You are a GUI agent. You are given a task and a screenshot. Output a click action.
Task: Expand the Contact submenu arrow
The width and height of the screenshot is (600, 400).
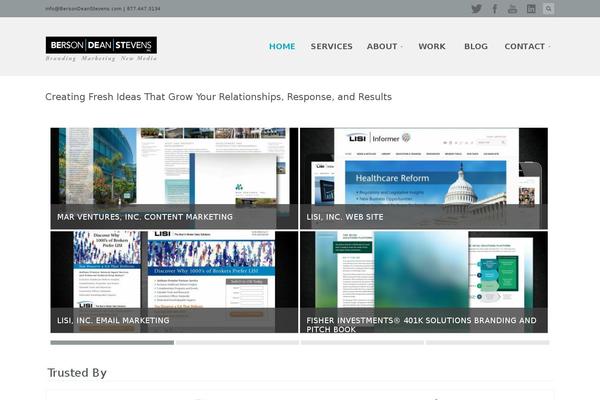coord(549,47)
